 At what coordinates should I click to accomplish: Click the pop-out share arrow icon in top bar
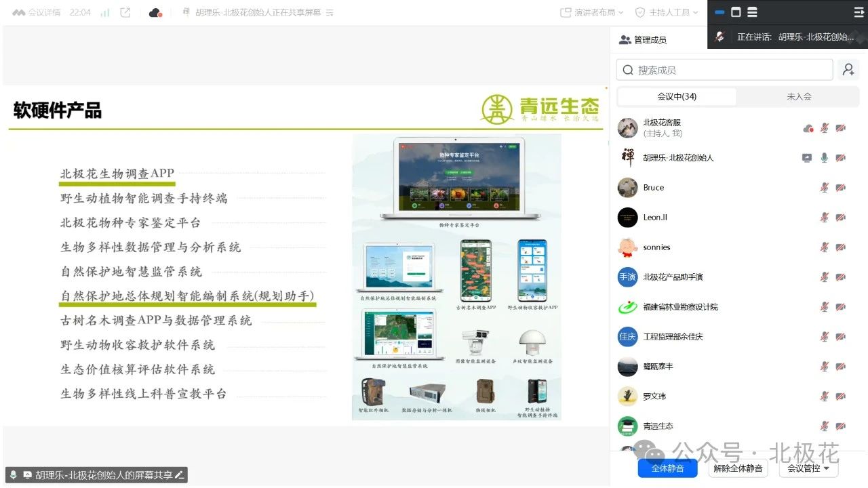tap(125, 12)
